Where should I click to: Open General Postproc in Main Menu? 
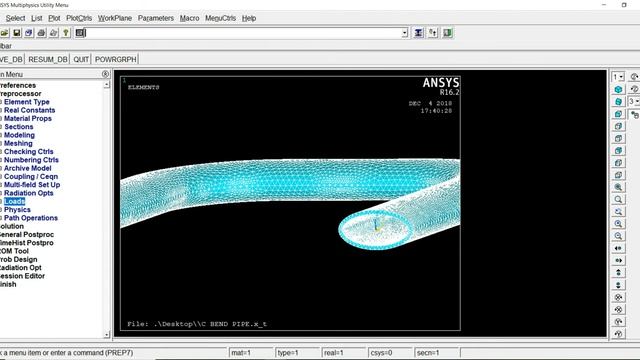tap(27, 235)
